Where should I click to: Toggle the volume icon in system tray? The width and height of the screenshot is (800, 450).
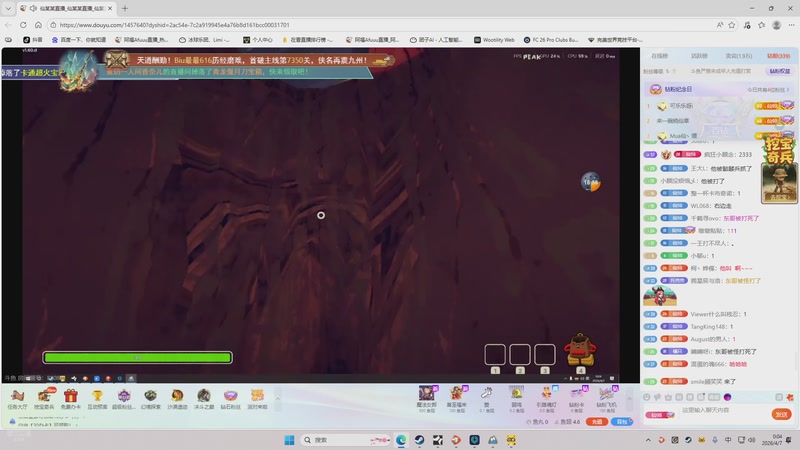click(x=752, y=440)
